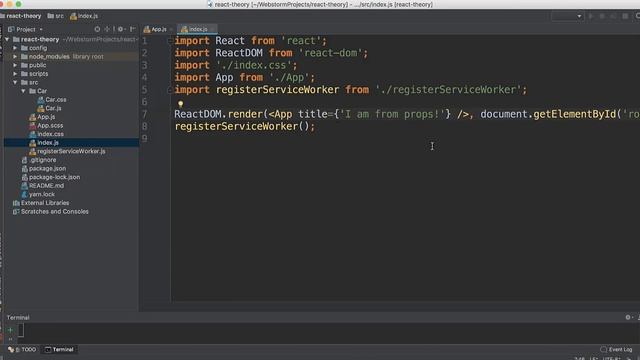Click the react-theory breadcrumb
This screenshot has height=360, width=640.
tap(21, 16)
